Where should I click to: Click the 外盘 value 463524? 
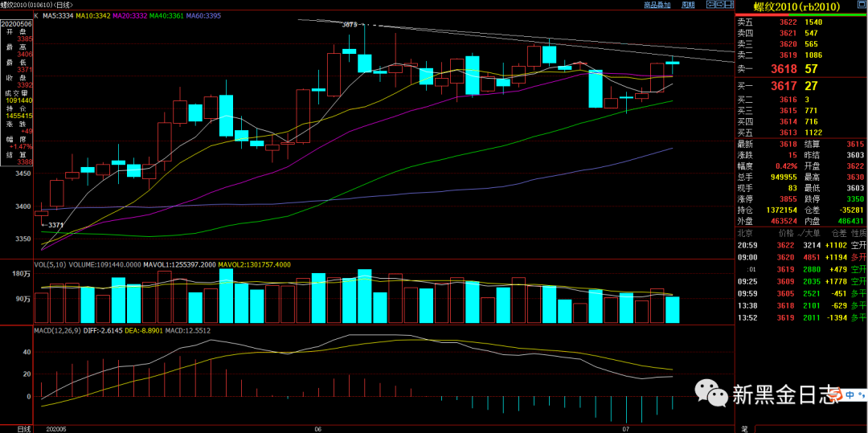click(x=784, y=221)
